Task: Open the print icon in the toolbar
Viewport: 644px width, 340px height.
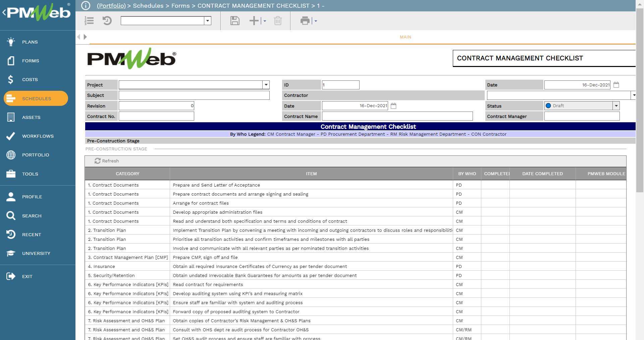Action: click(305, 21)
